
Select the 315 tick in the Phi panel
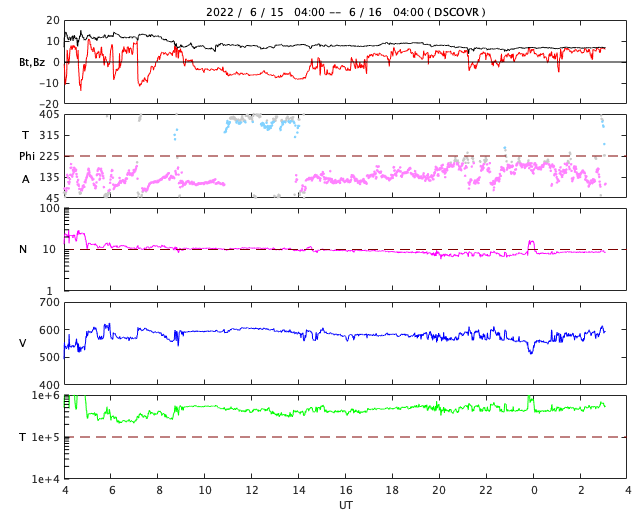[49, 135]
